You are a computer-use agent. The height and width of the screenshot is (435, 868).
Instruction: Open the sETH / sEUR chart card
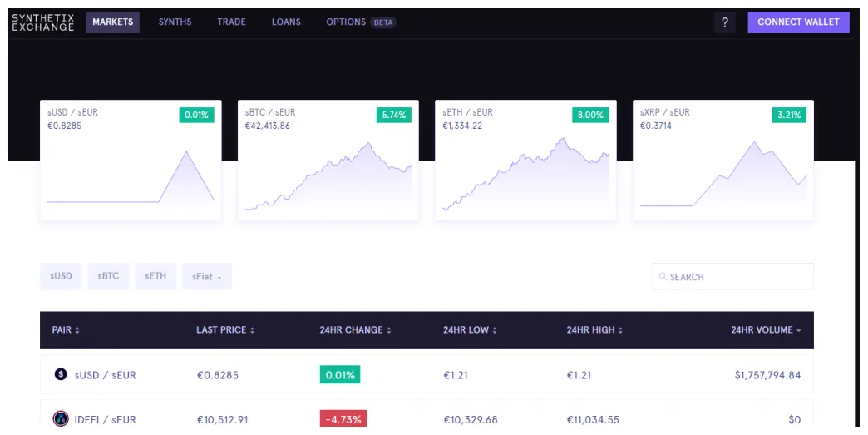click(x=525, y=160)
